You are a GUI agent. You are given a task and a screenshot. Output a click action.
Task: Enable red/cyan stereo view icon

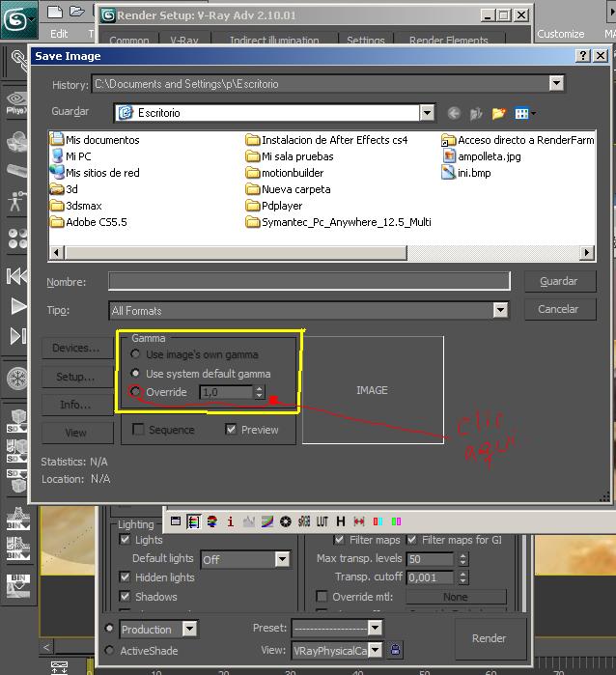tap(378, 521)
